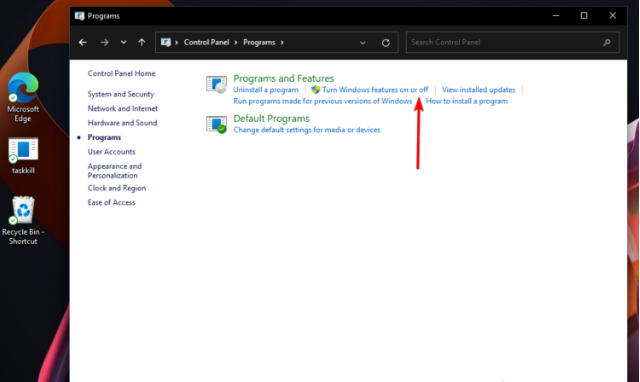Open Network and Internet category
Viewport: 640px width, 382px height.
pyautogui.click(x=122, y=109)
